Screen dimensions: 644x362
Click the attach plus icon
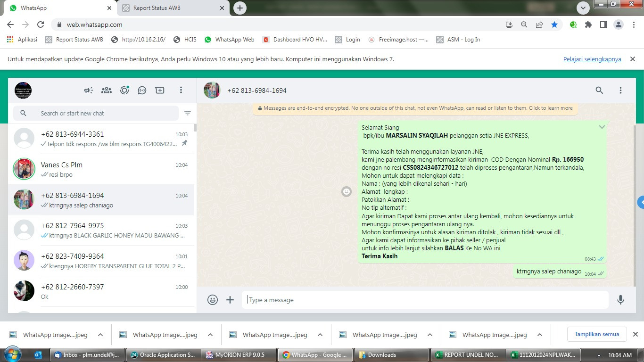230,300
